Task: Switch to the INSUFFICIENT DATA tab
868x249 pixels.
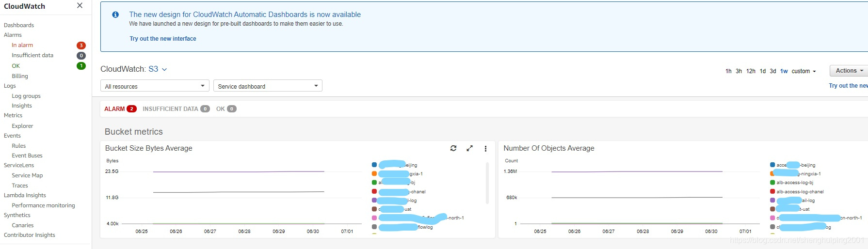Action: [x=176, y=109]
